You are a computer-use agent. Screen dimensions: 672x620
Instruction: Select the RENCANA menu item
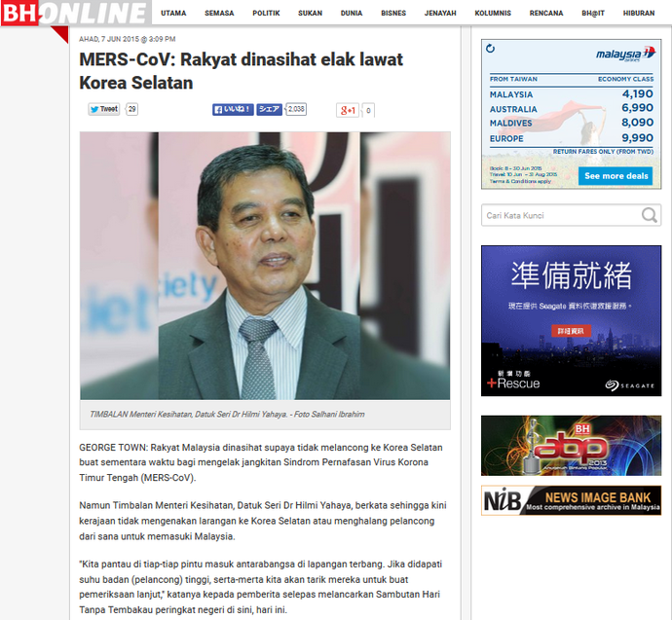click(x=546, y=14)
